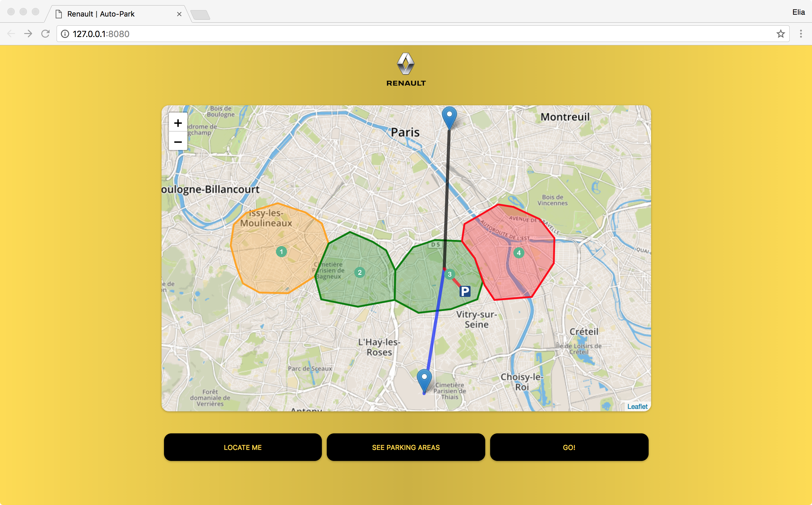Select parking area marker number 1
This screenshot has height=505, width=812.
coord(281,252)
